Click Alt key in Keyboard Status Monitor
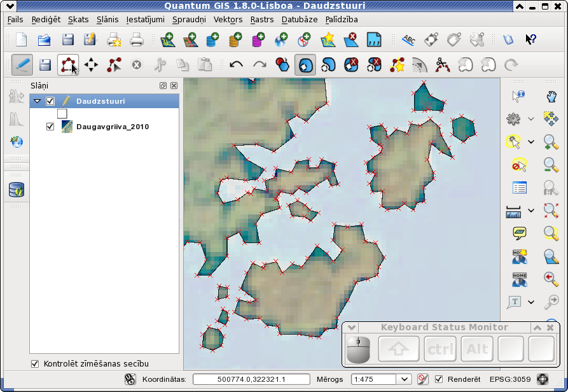 [477, 349]
